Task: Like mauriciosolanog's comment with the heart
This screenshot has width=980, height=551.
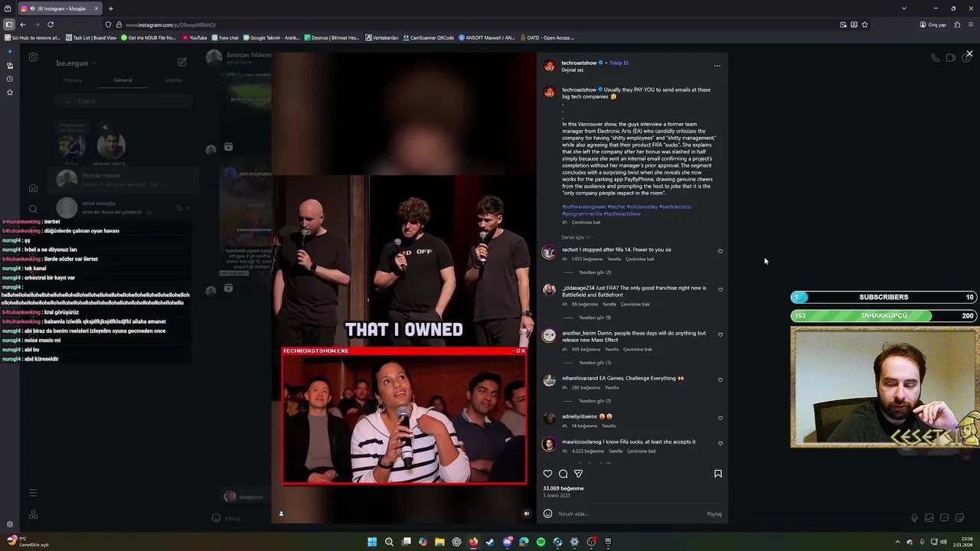Action: [x=720, y=443]
